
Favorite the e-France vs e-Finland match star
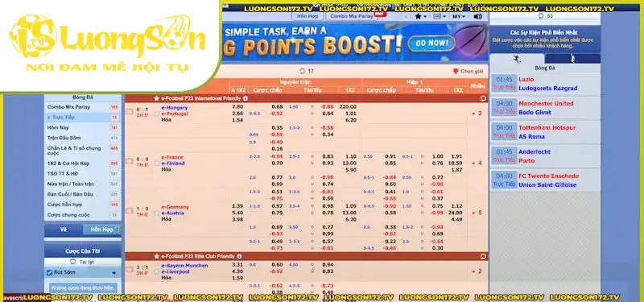point(156,163)
